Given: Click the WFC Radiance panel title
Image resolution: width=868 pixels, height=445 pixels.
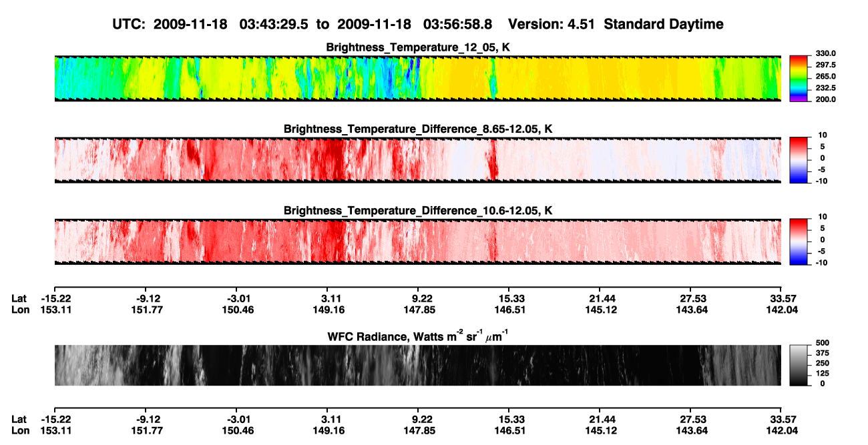Looking at the screenshot, I should tap(418, 336).
